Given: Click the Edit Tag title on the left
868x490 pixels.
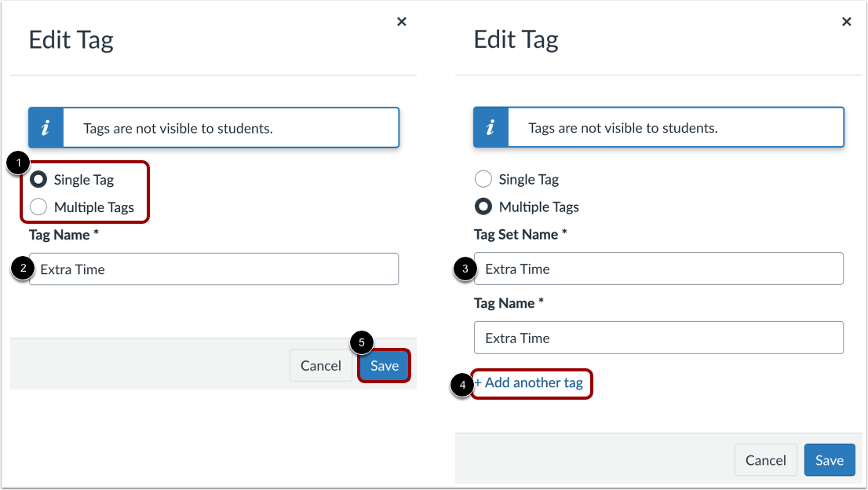Looking at the screenshot, I should 71,39.
